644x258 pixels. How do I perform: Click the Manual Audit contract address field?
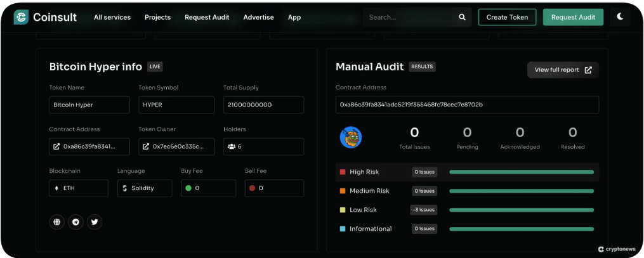[466, 105]
